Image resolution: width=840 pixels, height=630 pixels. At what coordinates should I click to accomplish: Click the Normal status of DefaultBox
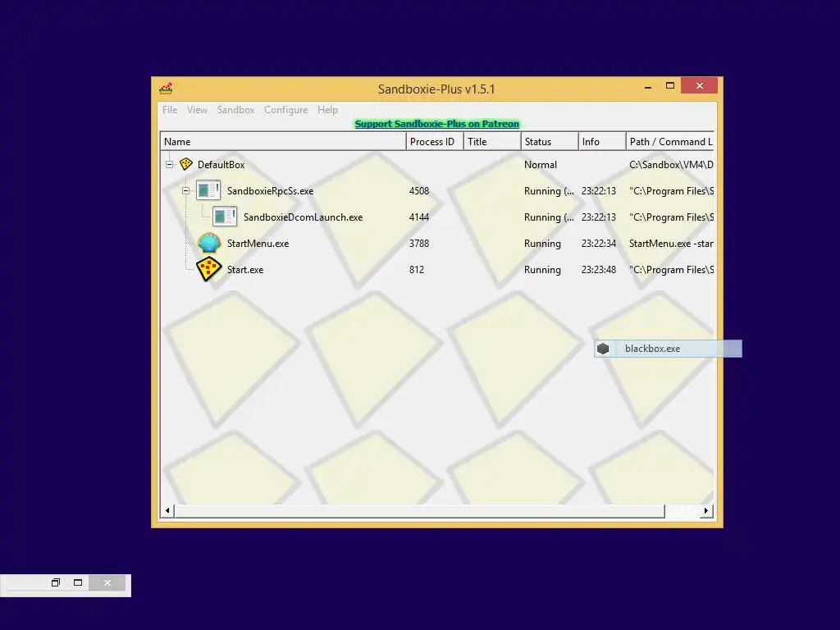(x=541, y=164)
